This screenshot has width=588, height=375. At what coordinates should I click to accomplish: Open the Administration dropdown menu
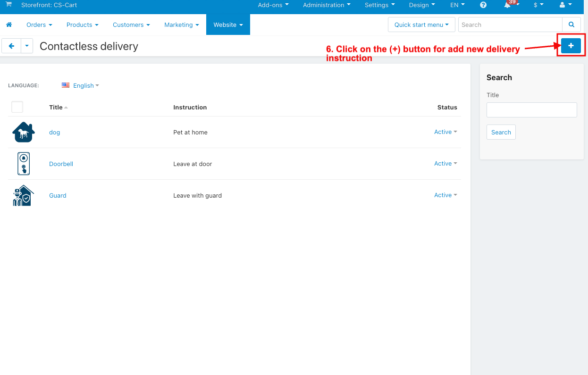pyautogui.click(x=327, y=5)
